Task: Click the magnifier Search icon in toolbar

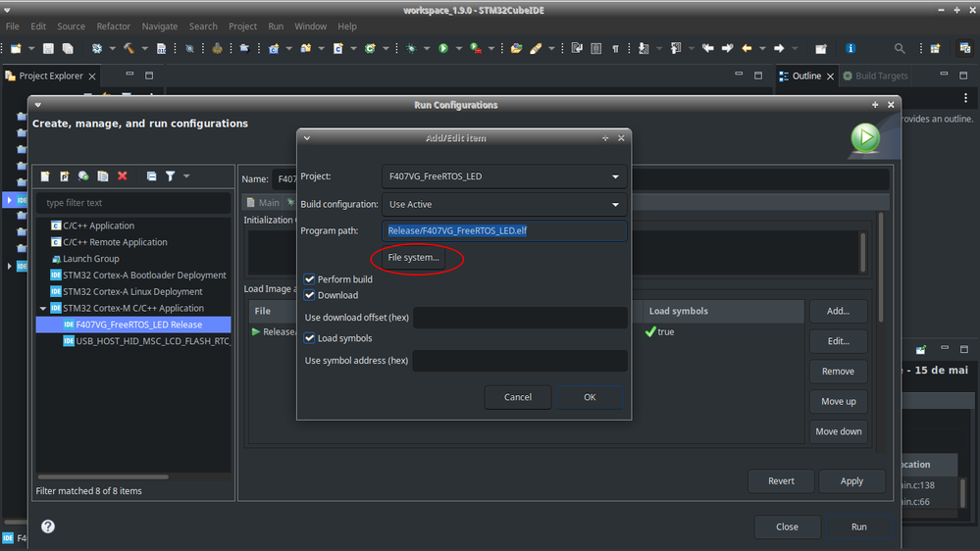Action: 900,49
